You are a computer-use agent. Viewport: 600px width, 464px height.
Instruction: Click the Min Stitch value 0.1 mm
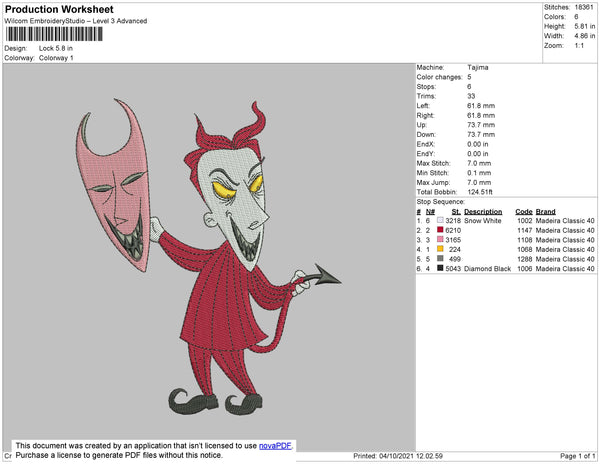[x=479, y=173]
